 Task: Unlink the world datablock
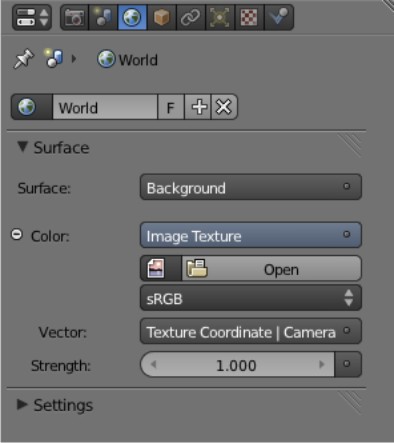click(224, 107)
